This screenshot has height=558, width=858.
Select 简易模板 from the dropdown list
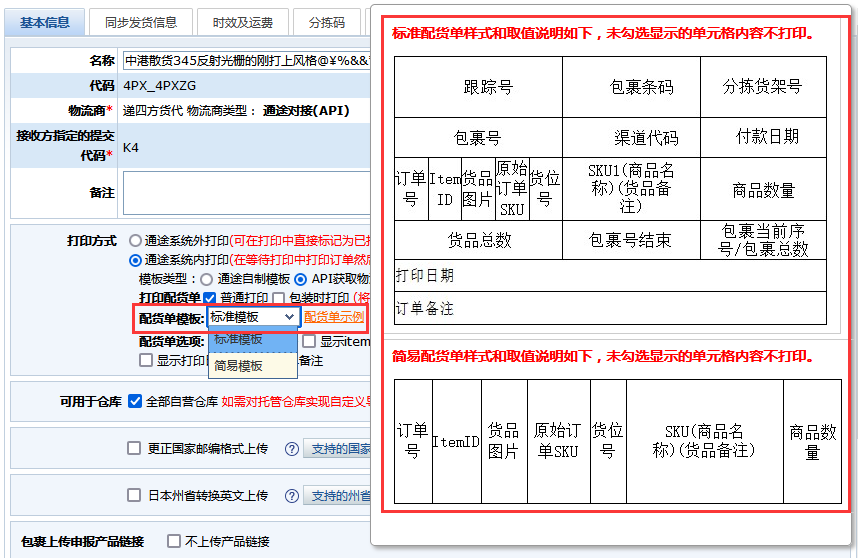coord(253,365)
